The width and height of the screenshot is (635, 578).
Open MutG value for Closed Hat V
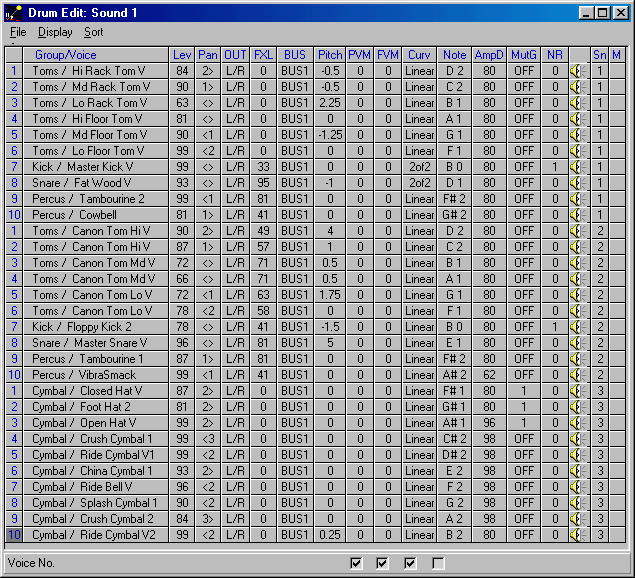pos(523,391)
